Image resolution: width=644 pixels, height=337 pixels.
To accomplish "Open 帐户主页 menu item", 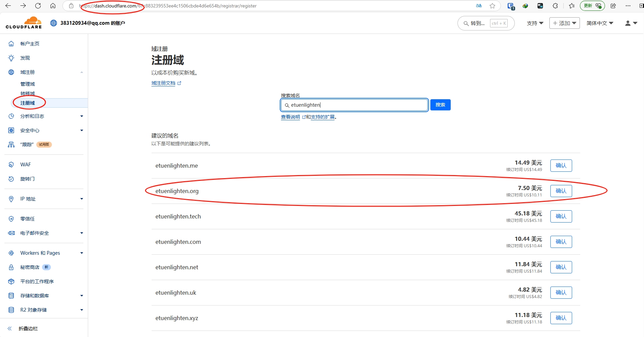I will pyautogui.click(x=30, y=44).
